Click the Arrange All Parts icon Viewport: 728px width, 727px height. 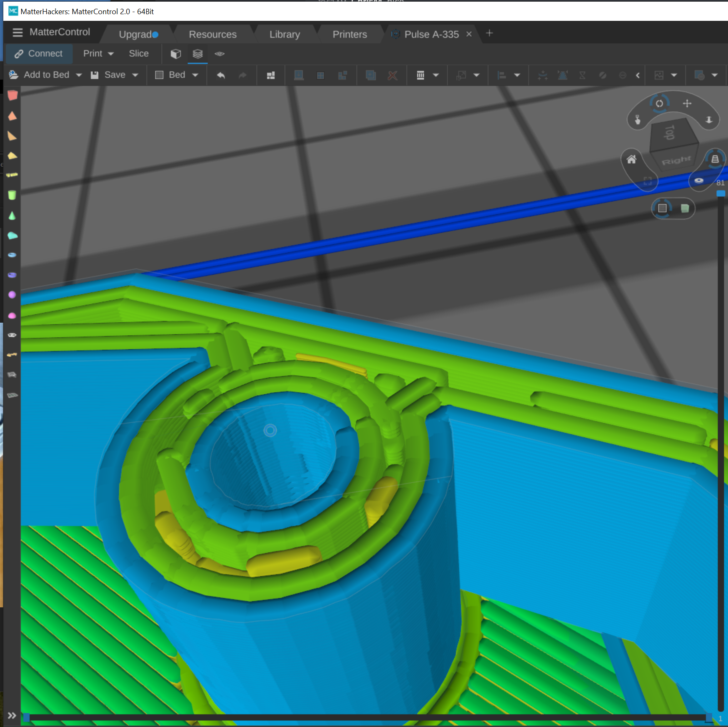271,75
